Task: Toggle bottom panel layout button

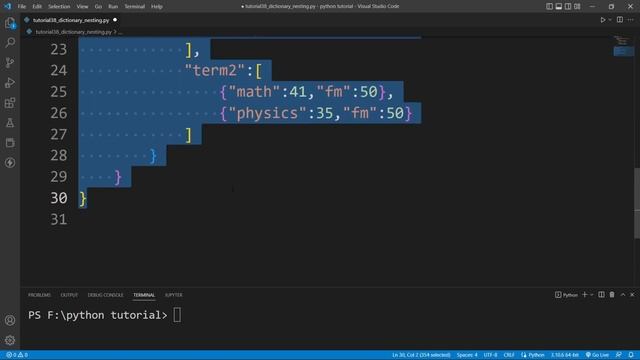Action: (x=559, y=7)
